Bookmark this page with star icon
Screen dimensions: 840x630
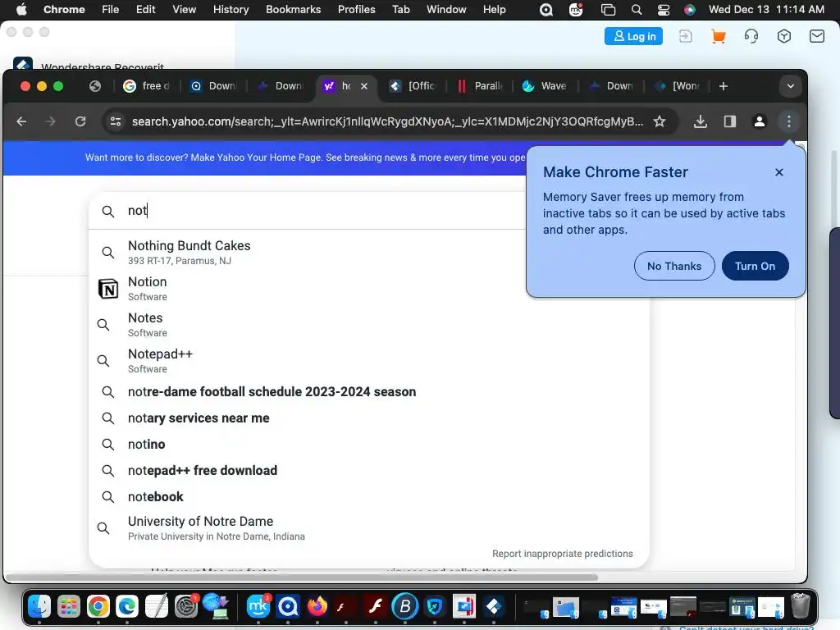click(x=660, y=121)
